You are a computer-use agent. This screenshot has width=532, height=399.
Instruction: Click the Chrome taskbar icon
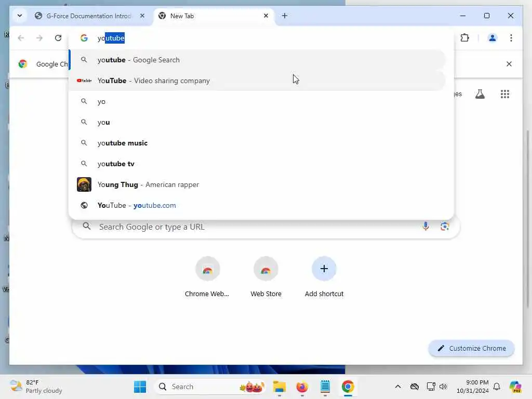click(x=348, y=387)
